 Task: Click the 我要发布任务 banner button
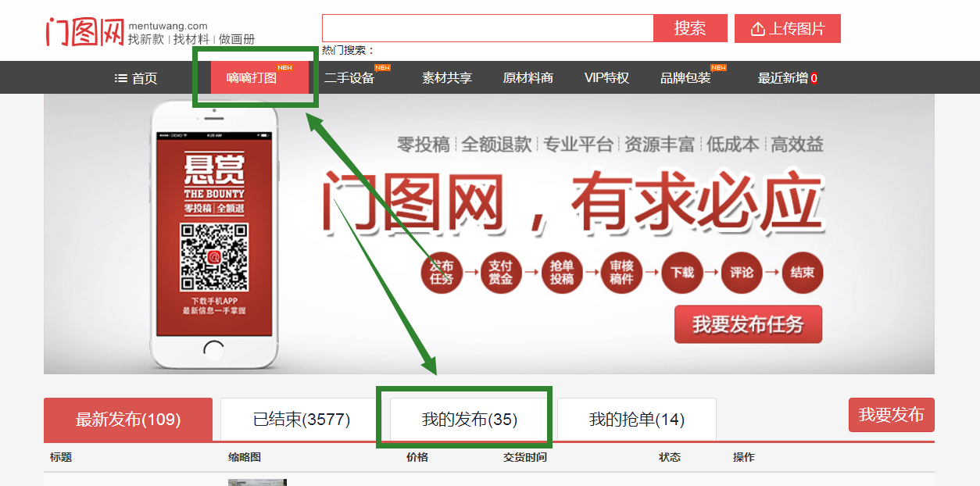[x=748, y=324]
